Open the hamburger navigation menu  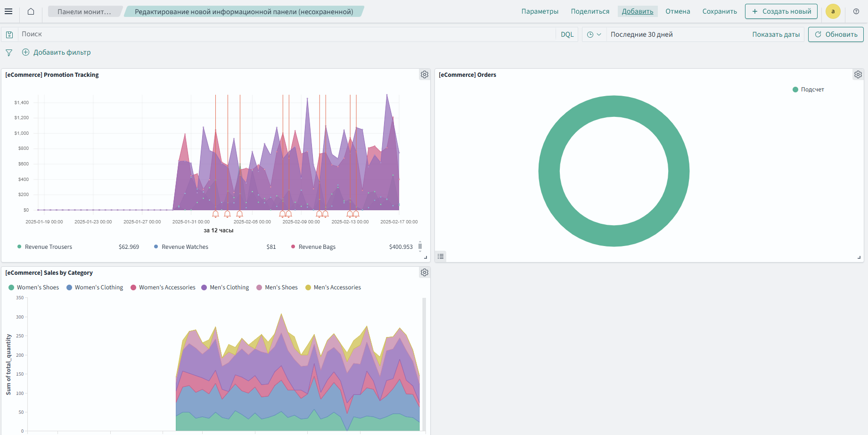8,11
